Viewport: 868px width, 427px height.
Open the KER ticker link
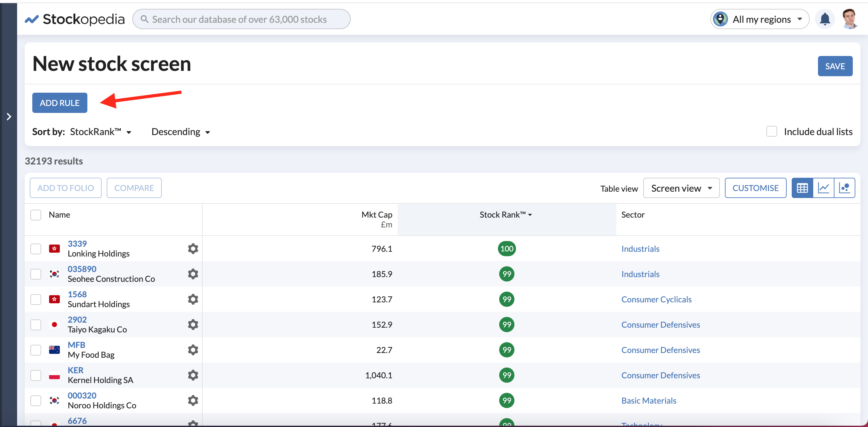(x=75, y=370)
